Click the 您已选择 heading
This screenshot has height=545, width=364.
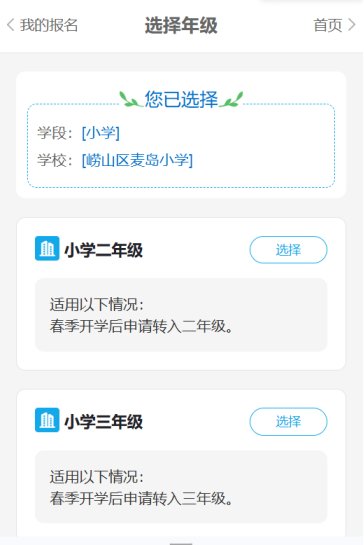(x=181, y=99)
